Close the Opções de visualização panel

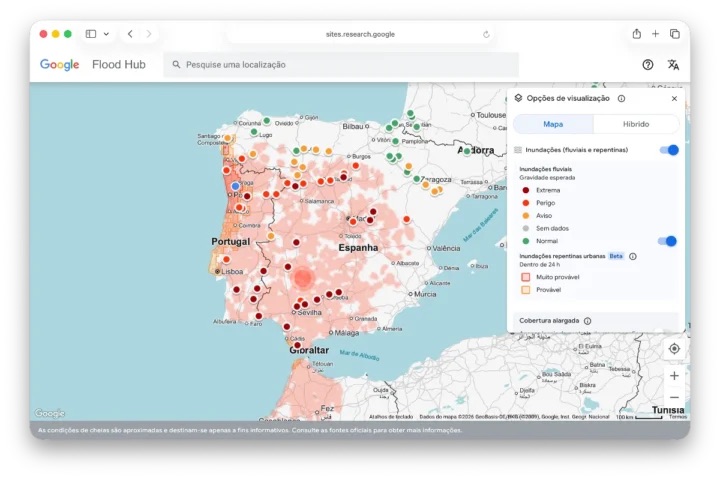click(674, 99)
